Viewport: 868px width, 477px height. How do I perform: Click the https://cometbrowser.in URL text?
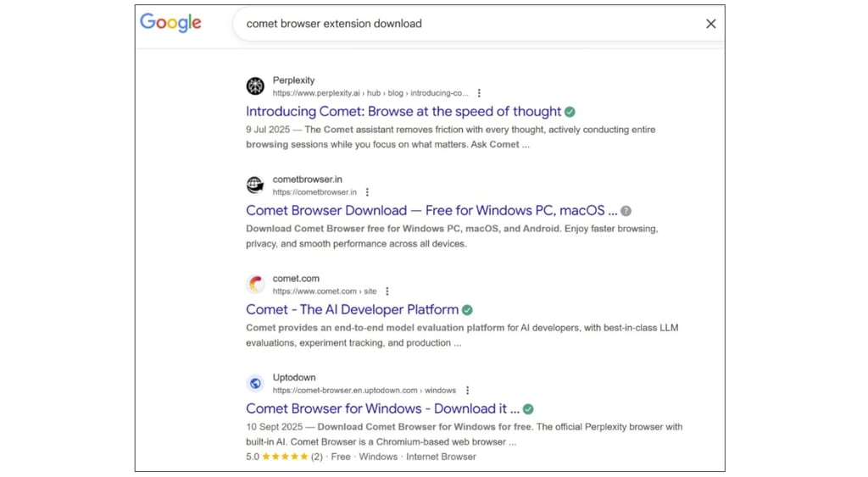[x=314, y=192]
